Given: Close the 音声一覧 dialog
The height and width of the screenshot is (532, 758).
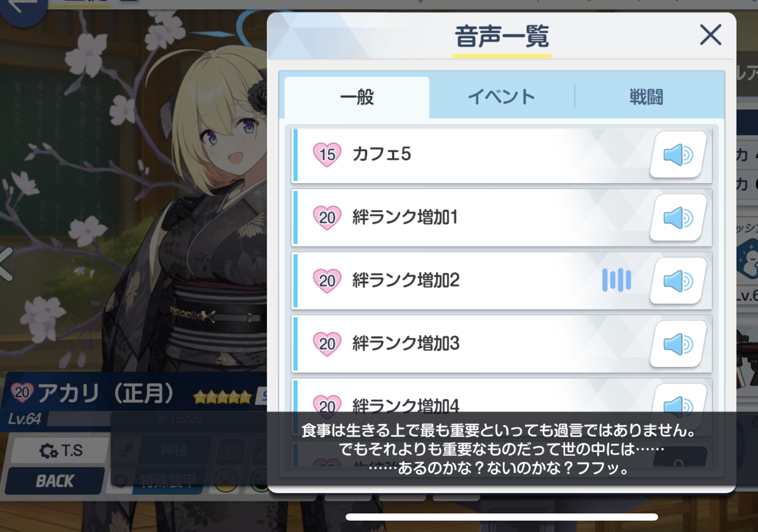Looking at the screenshot, I should pyautogui.click(x=710, y=35).
